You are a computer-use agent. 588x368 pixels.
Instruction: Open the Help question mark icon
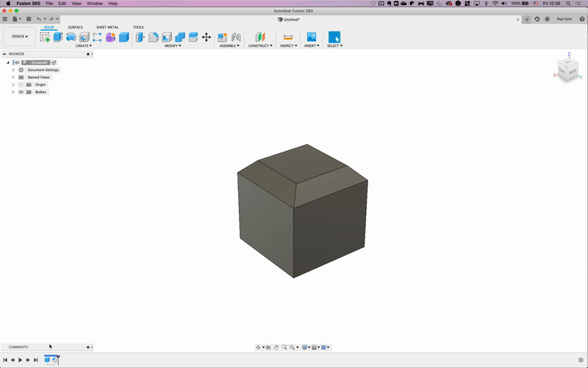582,19
